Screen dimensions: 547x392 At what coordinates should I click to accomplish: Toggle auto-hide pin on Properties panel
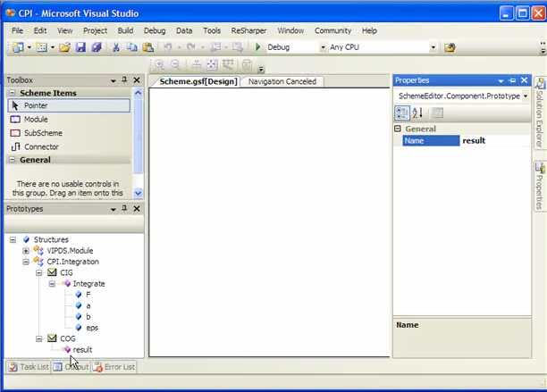[512, 80]
